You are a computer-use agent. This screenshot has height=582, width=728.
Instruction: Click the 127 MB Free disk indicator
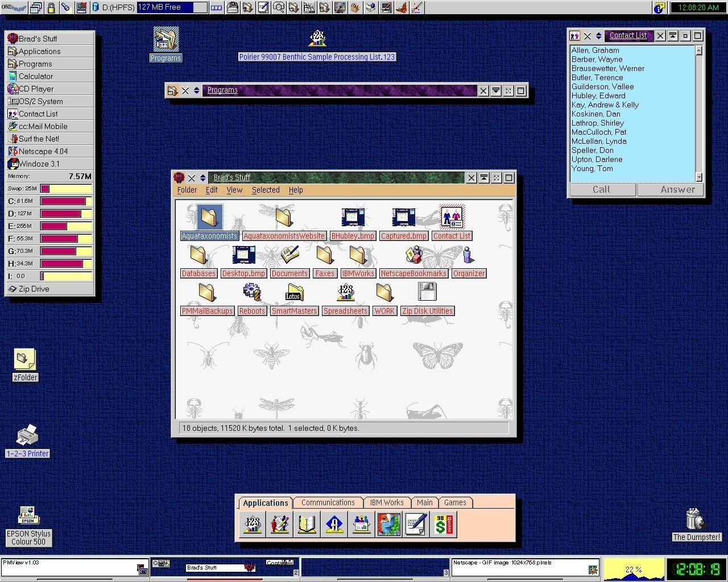coord(172,7)
